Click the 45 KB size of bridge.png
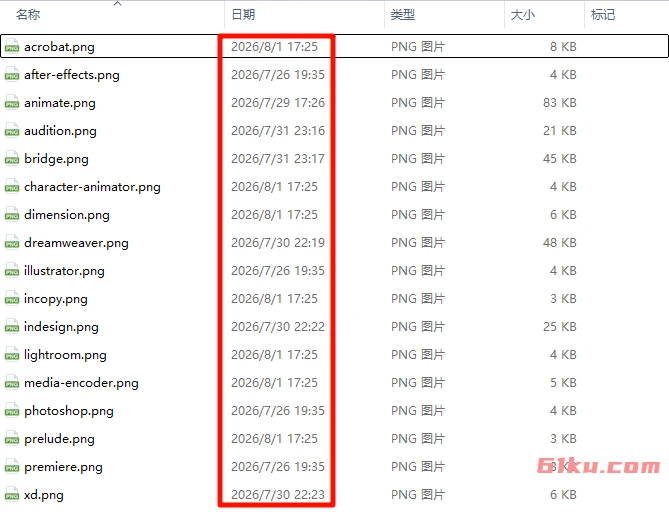The width and height of the screenshot is (669, 516). pos(559,158)
